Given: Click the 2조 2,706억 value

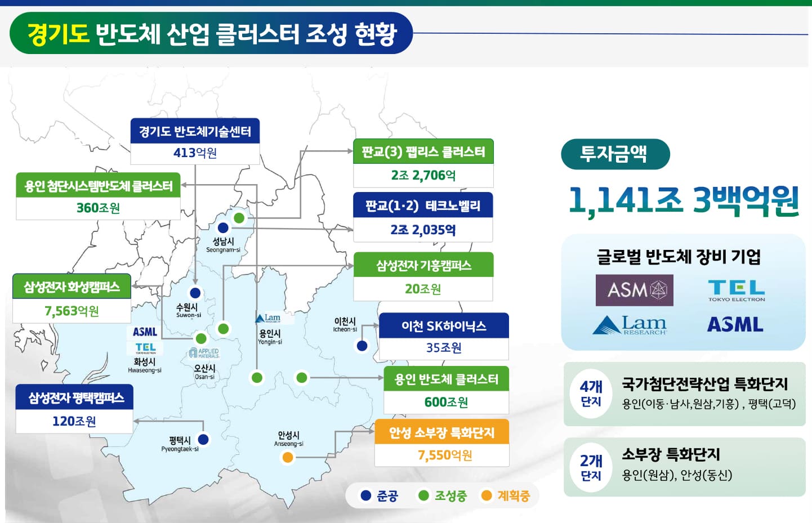Looking at the screenshot, I should (423, 175).
